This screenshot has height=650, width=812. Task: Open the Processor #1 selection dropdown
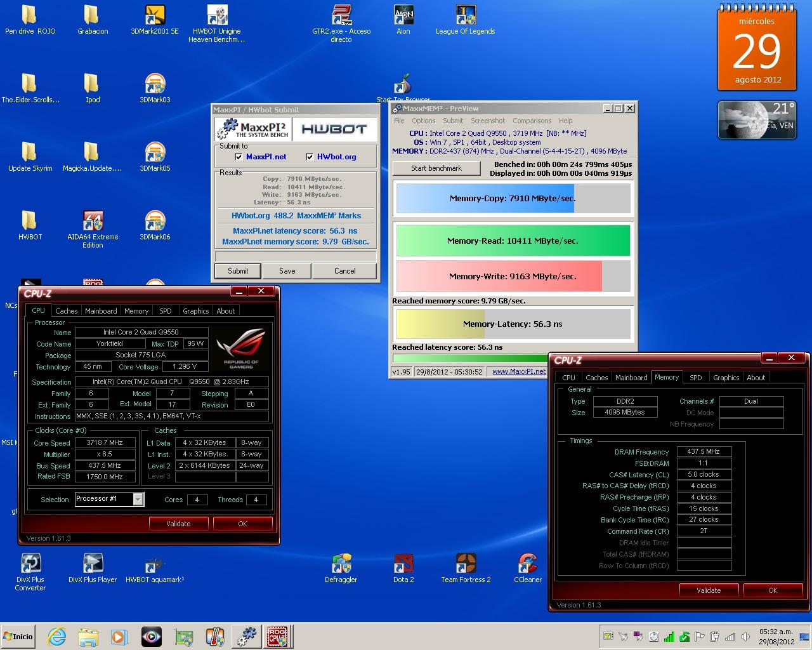coord(109,499)
